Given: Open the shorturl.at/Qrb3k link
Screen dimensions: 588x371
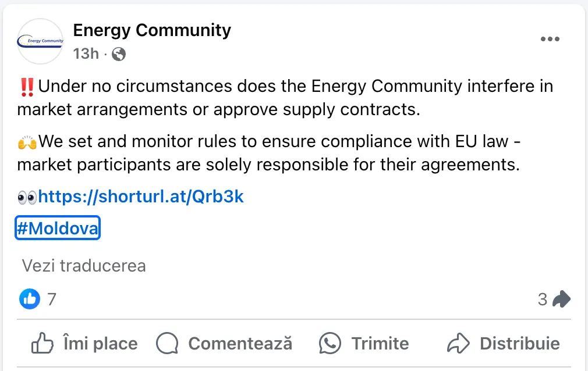Looking at the screenshot, I should point(141,197).
